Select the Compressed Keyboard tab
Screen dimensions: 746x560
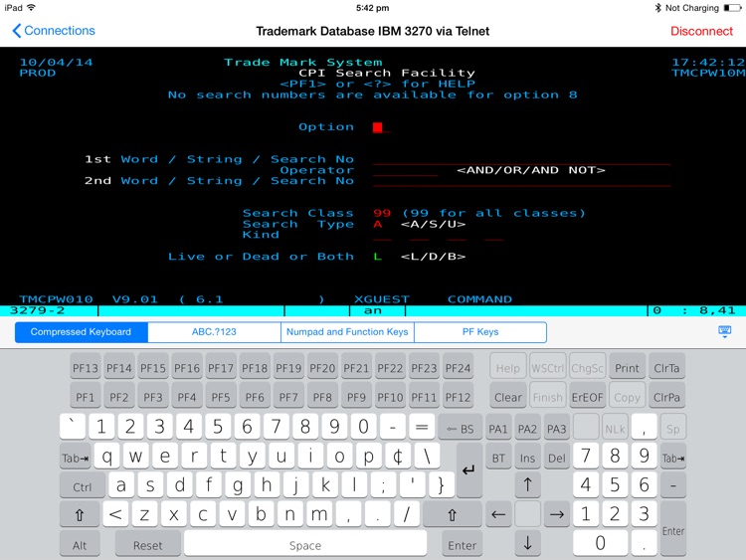point(81,332)
